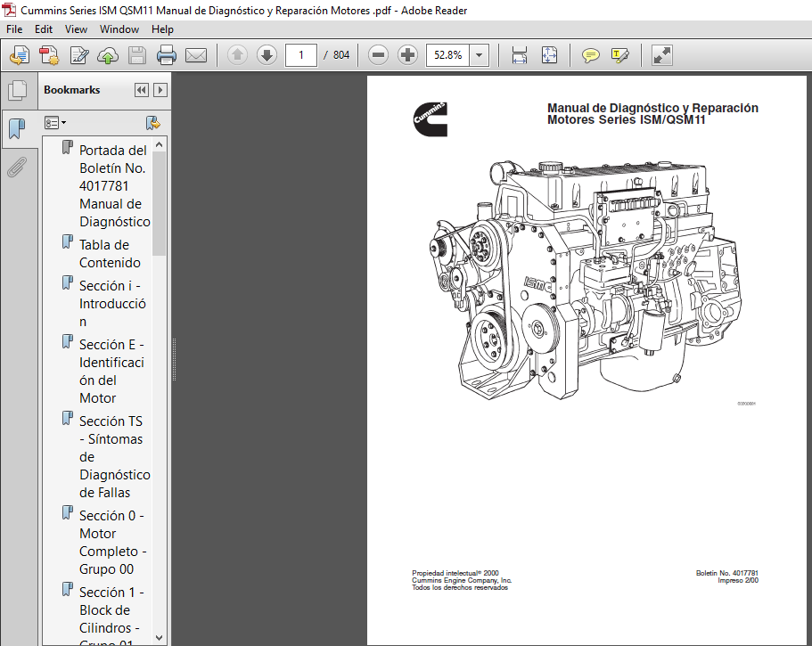Screen dimensions: 812x646
Task: Click the find current bookmark icon
Action: click(153, 123)
